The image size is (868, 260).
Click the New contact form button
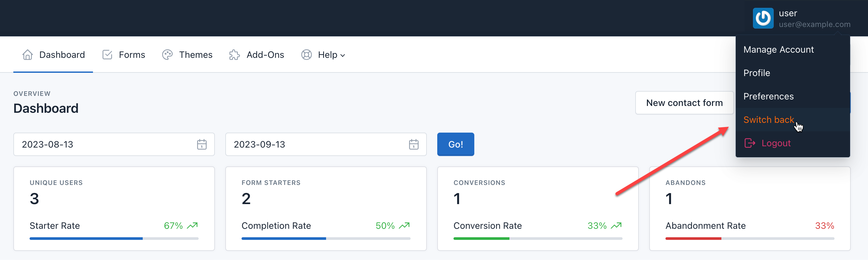[x=684, y=103]
